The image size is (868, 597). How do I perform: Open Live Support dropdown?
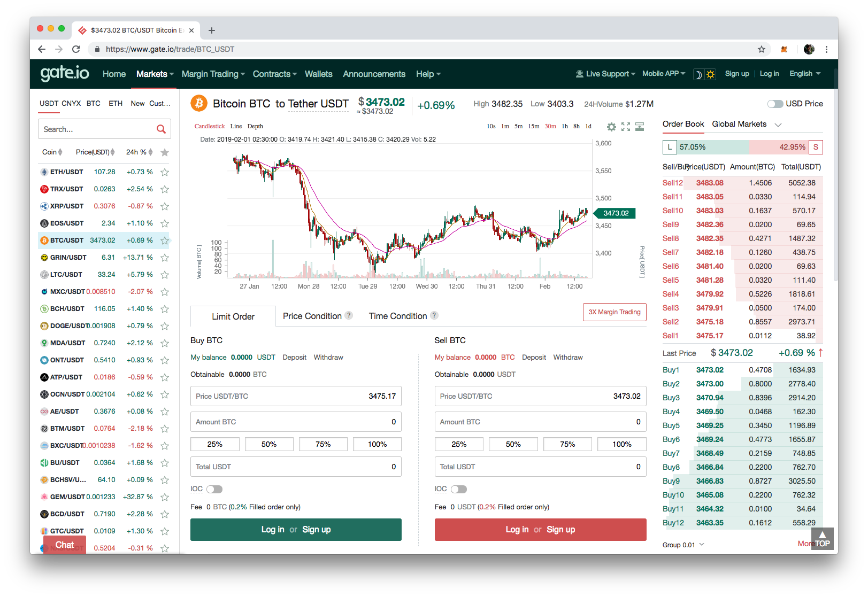point(605,74)
